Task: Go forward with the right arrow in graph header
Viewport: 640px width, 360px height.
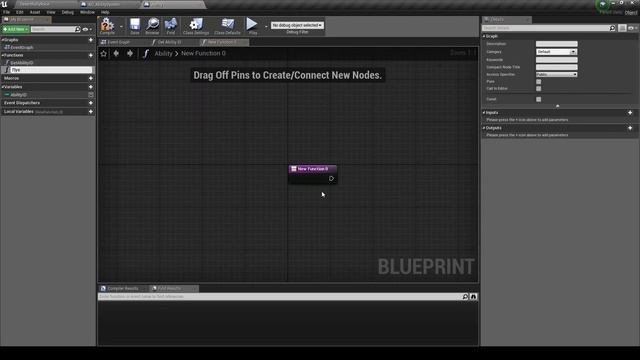Action: click(x=130, y=53)
